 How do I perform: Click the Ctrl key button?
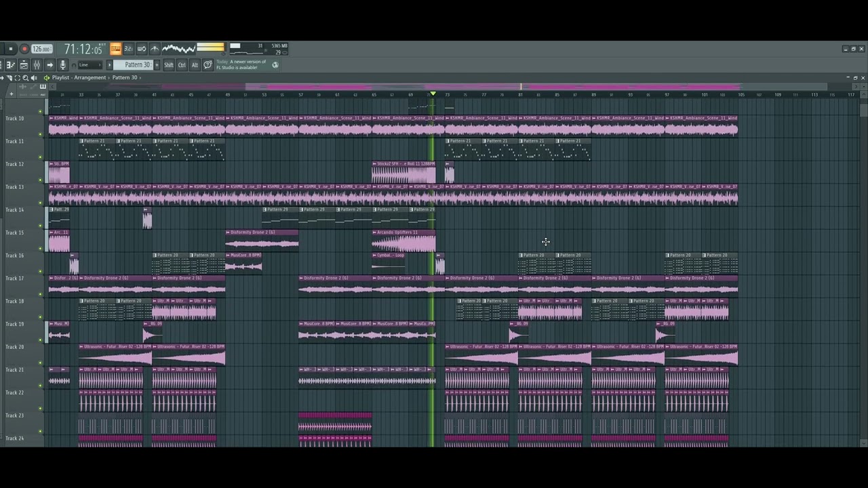click(x=182, y=65)
